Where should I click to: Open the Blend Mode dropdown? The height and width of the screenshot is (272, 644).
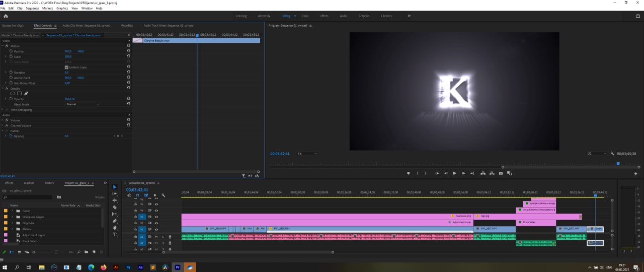82,104
